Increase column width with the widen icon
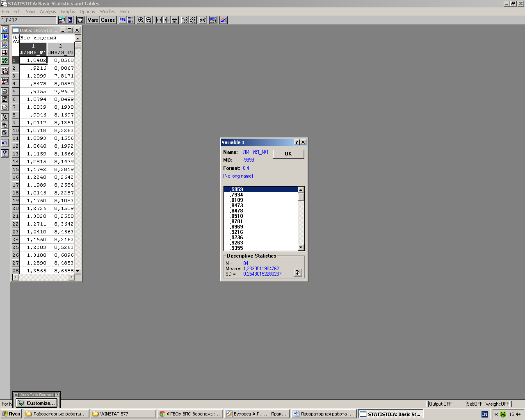This screenshot has height=420, width=525. click(159, 20)
